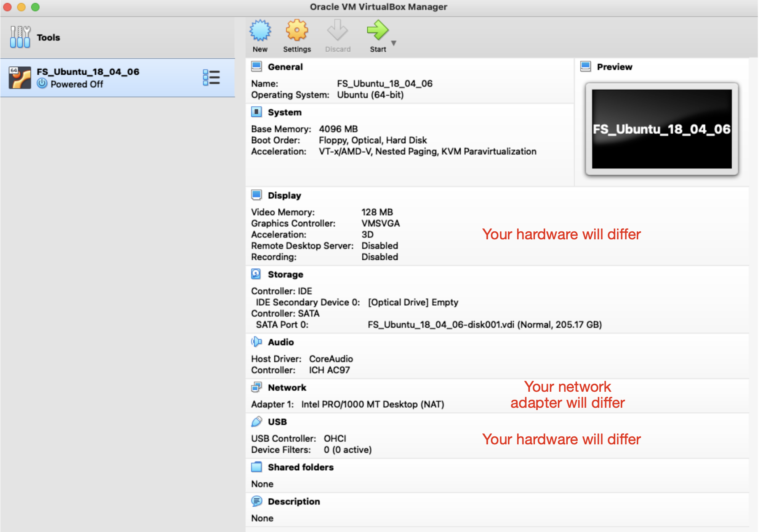Click the New virtual machine icon
Screen dimensions: 759x532
pyautogui.click(x=260, y=31)
